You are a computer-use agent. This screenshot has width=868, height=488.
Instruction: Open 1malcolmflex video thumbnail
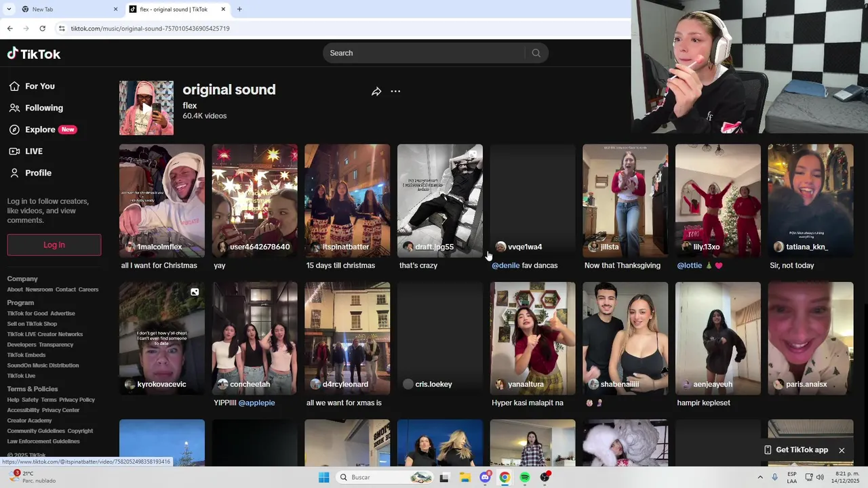click(x=162, y=201)
